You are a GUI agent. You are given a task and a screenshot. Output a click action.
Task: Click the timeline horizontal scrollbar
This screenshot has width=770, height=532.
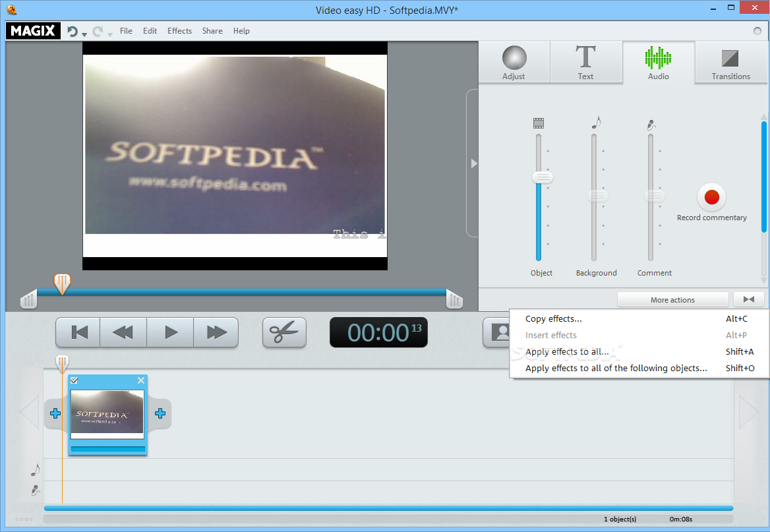388,508
